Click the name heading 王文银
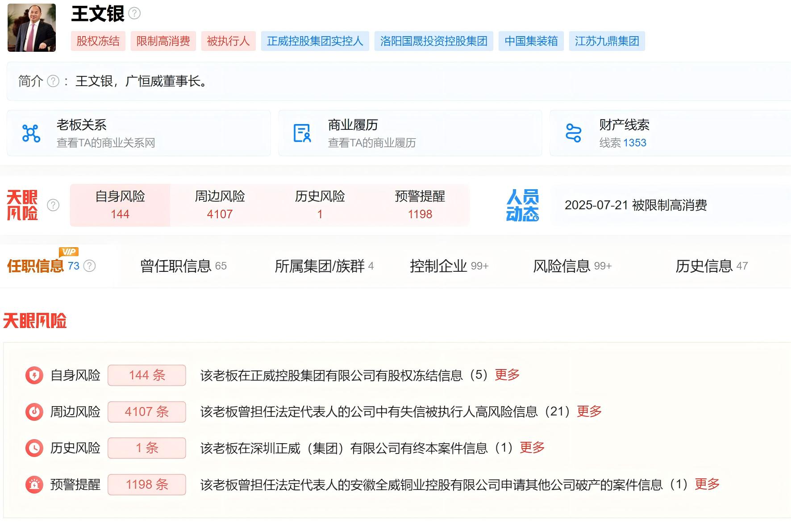Image resolution: width=791 pixels, height=532 pixels. click(x=98, y=13)
